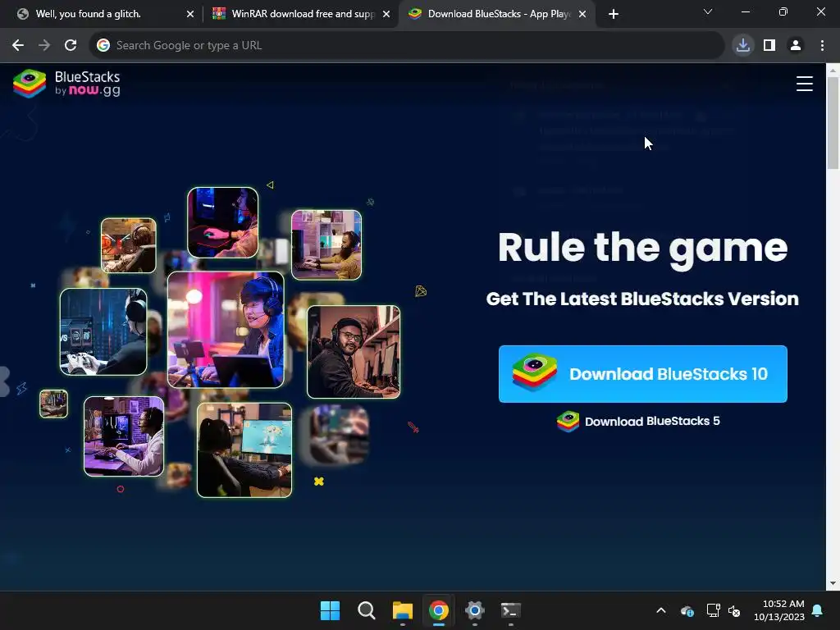Open the notifications bell icon
This screenshot has height=630, width=840.
point(818,610)
